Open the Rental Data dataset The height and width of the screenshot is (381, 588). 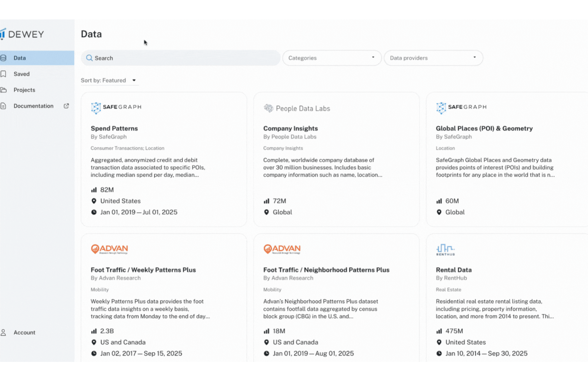[454, 270]
